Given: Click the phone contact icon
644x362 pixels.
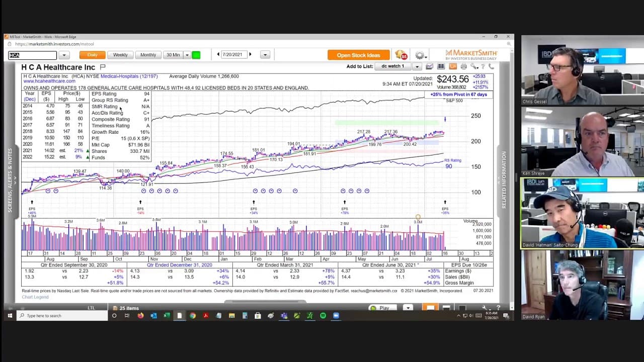Looking at the screenshot, I should [x=492, y=66].
